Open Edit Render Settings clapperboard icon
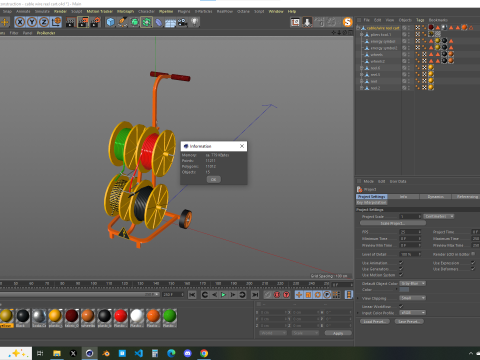The width and height of the screenshot is (480, 360). (x=95, y=22)
